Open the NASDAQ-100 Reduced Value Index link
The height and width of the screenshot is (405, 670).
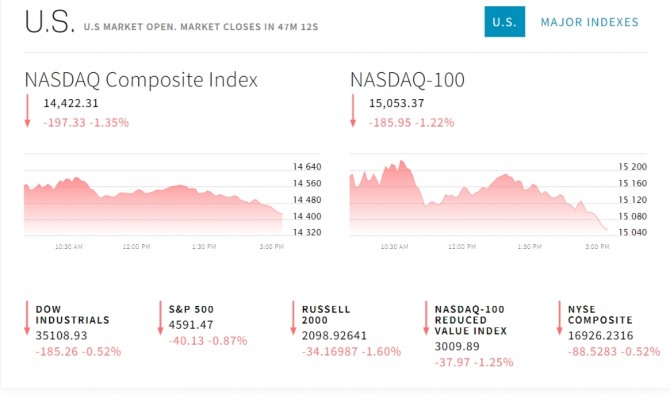coord(472,319)
